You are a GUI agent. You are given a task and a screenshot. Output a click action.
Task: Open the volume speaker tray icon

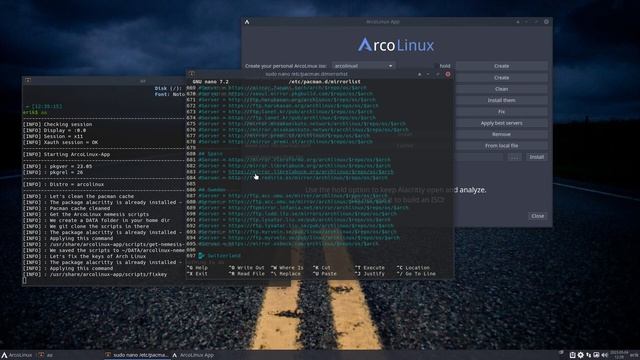tap(604, 355)
